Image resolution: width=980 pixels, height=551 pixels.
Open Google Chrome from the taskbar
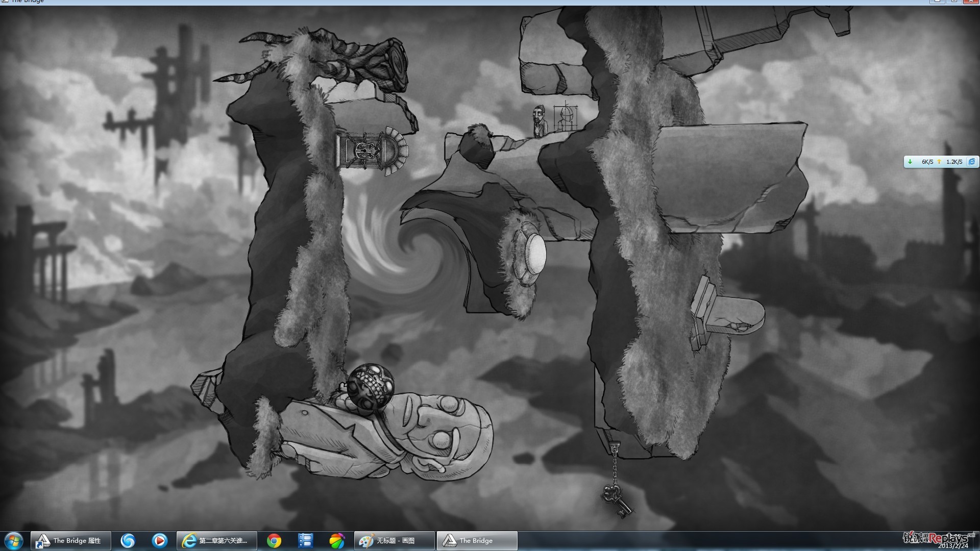click(x=274, y=541)
